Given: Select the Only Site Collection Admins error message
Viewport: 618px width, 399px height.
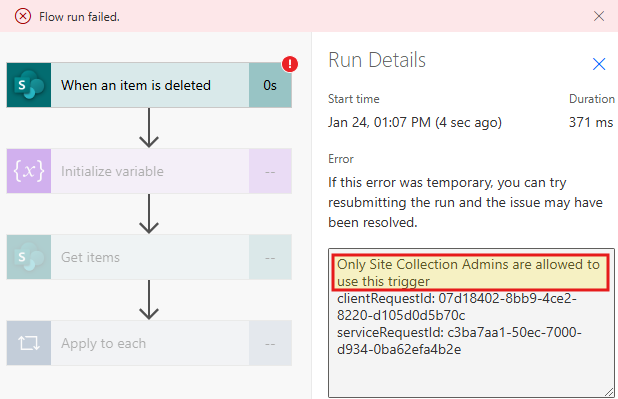Looking at the screenshot, I should 470,272.
